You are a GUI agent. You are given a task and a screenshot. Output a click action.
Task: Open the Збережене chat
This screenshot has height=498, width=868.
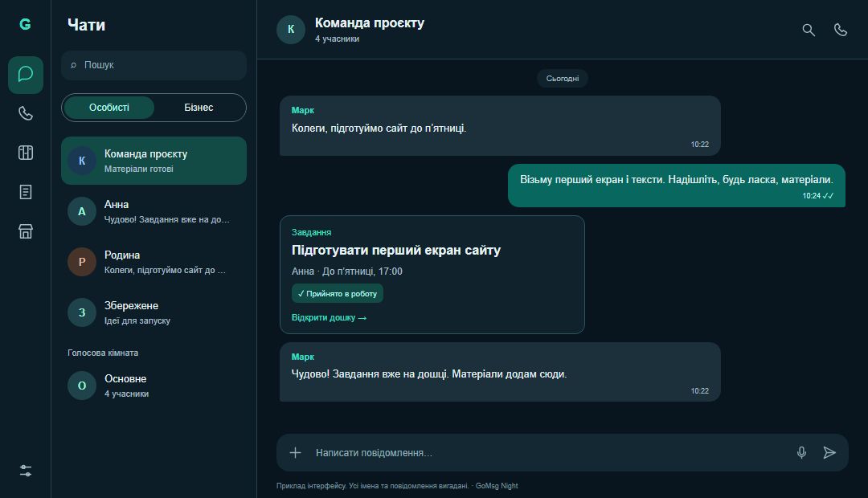(154, 312)
